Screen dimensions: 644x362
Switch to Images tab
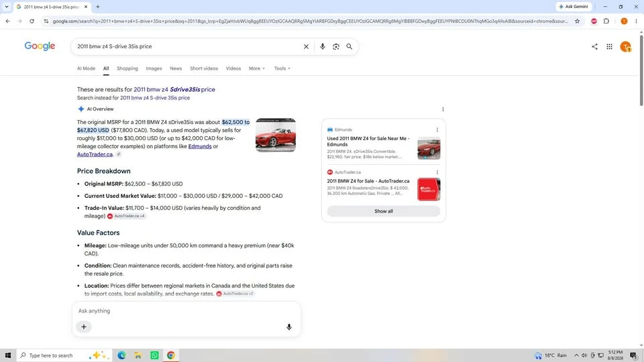154,68
